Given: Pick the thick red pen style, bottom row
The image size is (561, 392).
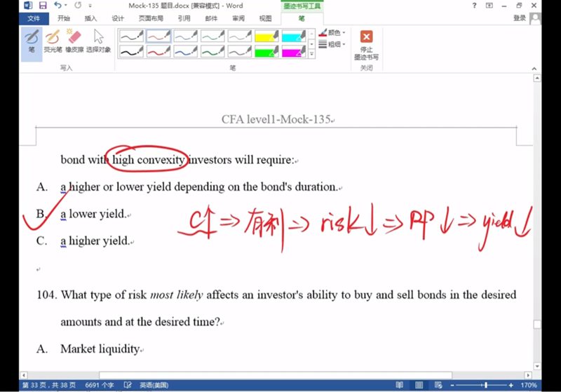Looking at the screenshot, I should tap(158, 51).
